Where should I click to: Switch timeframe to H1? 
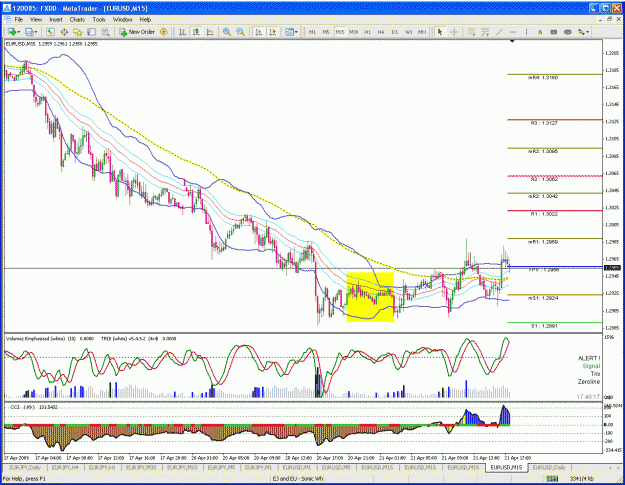(x=368, y=32)
